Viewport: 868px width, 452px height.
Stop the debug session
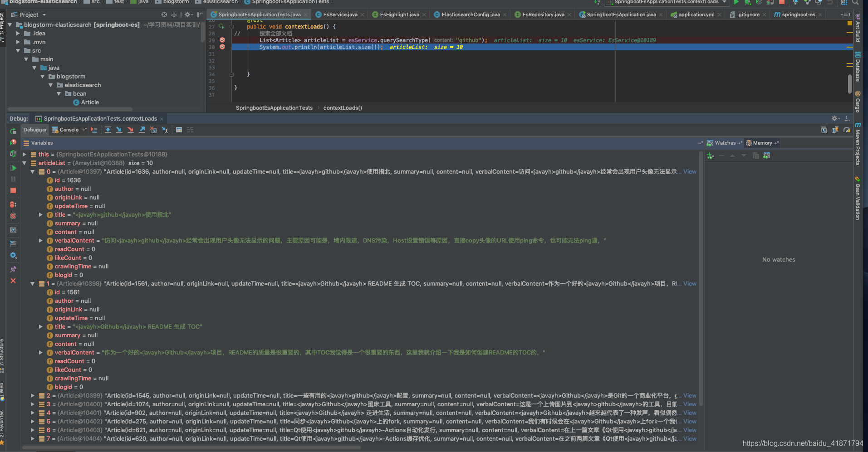click(13, 190)
